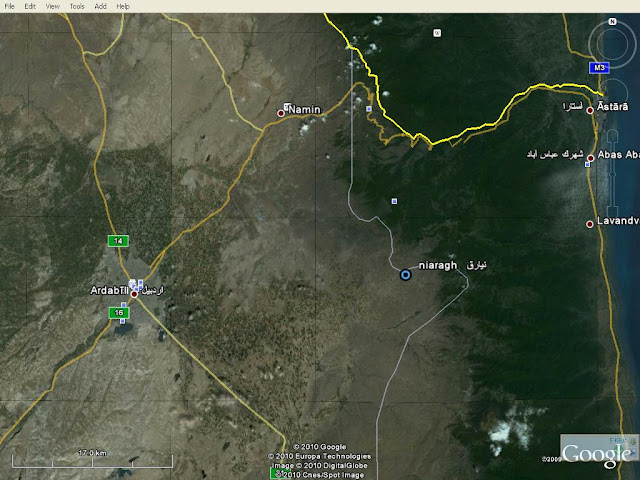Screen dimensions: 640x480
Task: Click the Arabic نيارق label
Action: click(477, 265)
